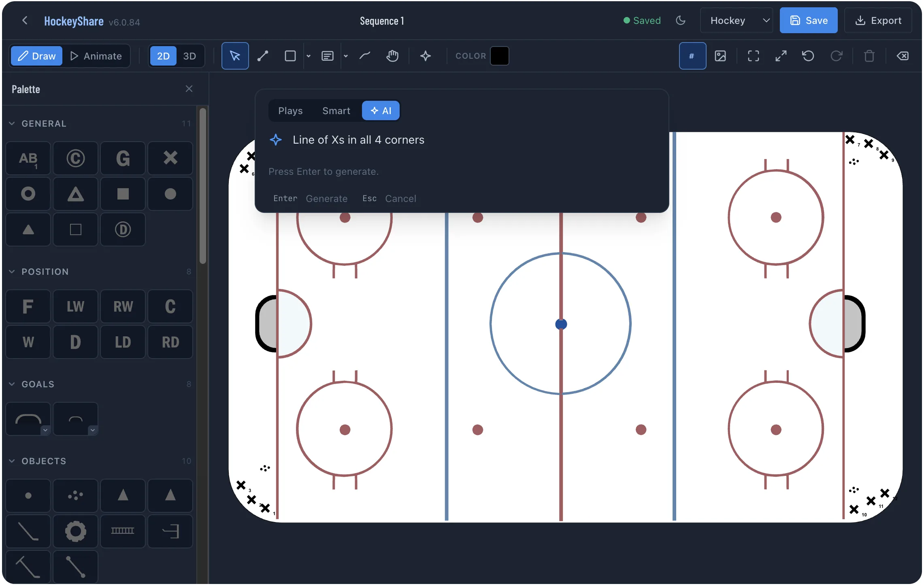Image resolution: width=924 pixels, height=586 pixels.
Task: Toggle the numbering hash button
Action: (692, 56)
